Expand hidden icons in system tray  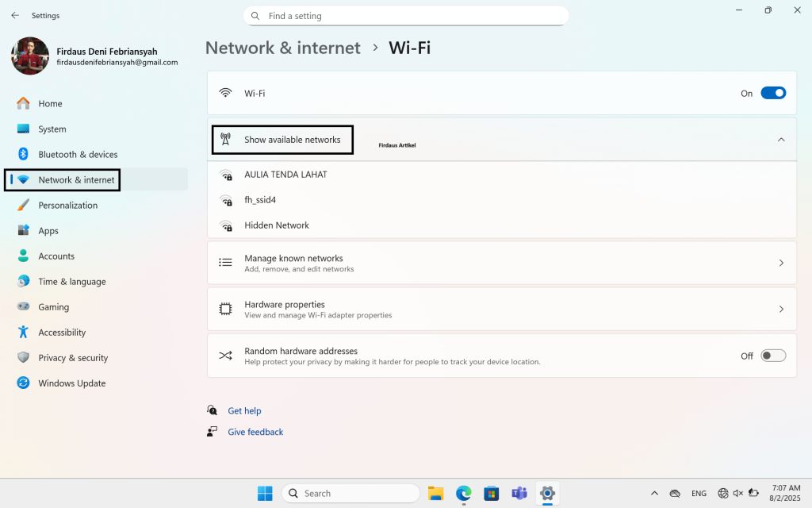[654, 493]
